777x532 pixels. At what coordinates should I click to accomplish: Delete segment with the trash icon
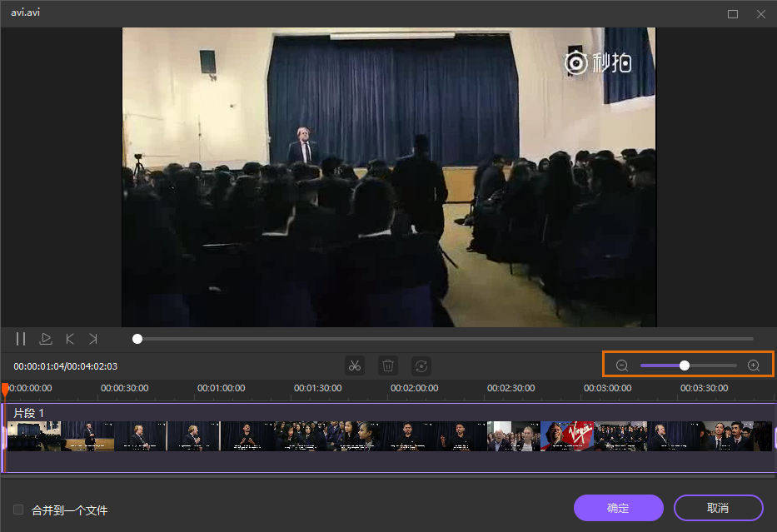388,365
